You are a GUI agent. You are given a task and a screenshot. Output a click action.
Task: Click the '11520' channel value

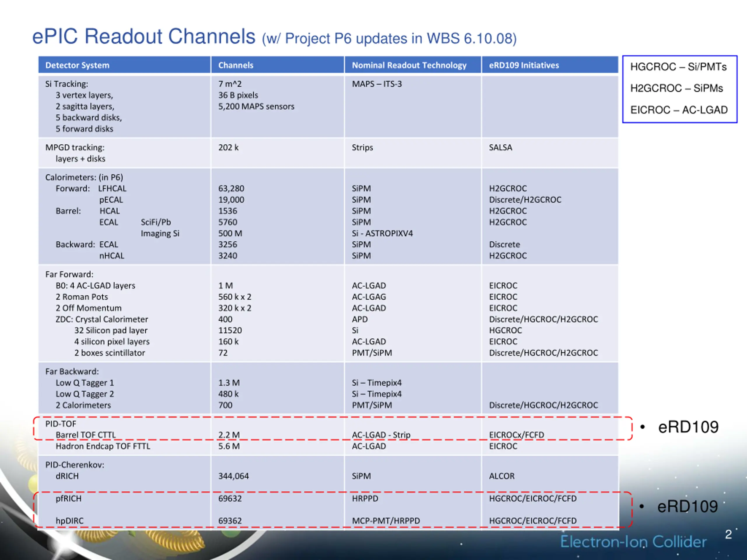(230, 330)
